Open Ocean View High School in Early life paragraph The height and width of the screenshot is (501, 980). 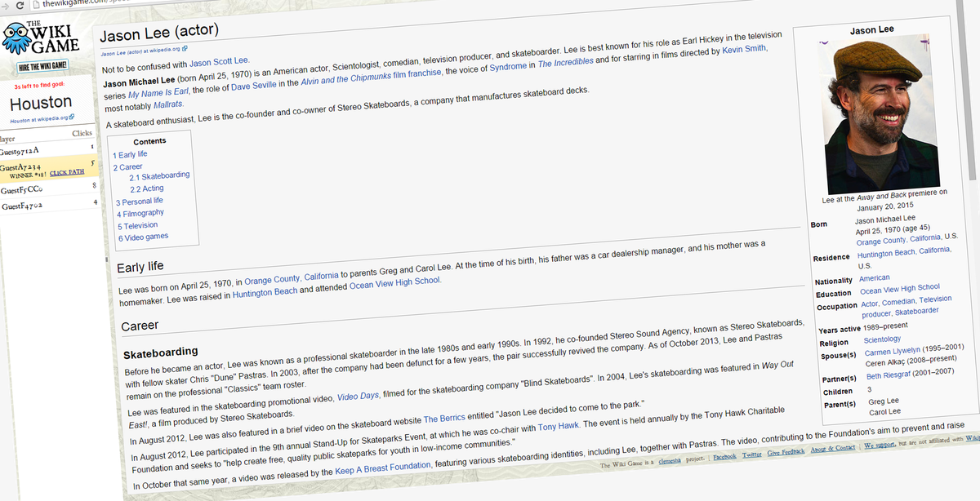(x=394, y=282)
